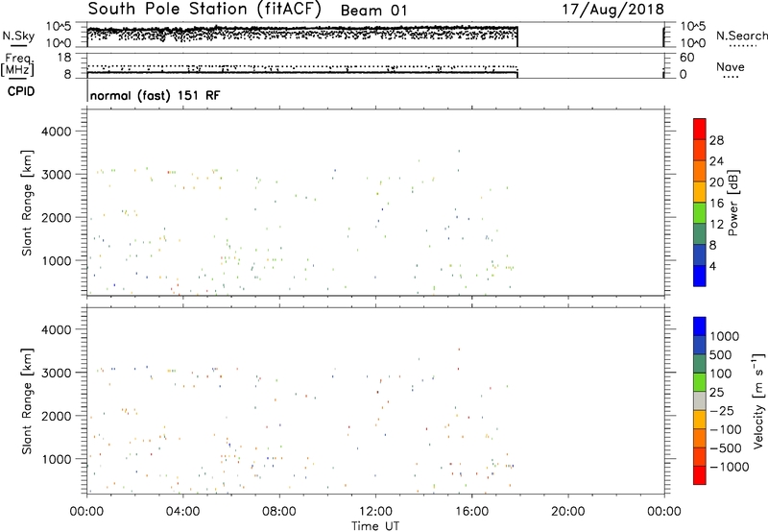Screen dimensions: 768x532
Task: Click the '12:00' time tick label
Action: coord(375,512)
